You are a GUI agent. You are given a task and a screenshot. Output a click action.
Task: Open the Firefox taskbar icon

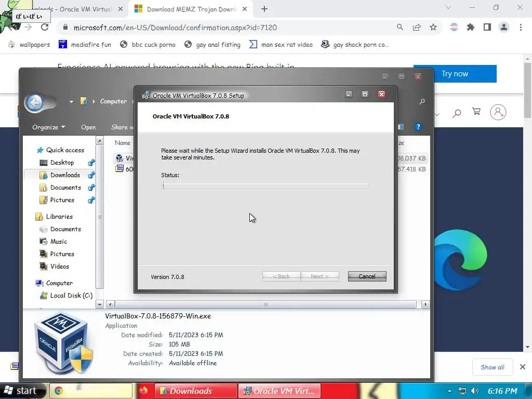click(143, 391)
